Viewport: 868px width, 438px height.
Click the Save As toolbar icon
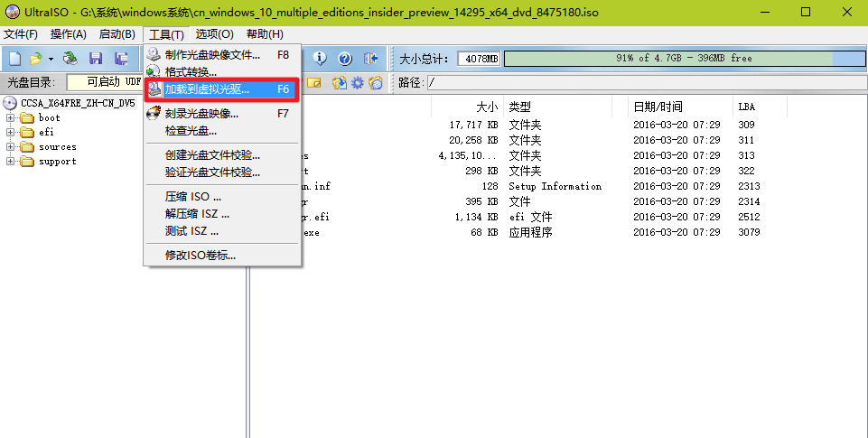click(x=121, y=59)
